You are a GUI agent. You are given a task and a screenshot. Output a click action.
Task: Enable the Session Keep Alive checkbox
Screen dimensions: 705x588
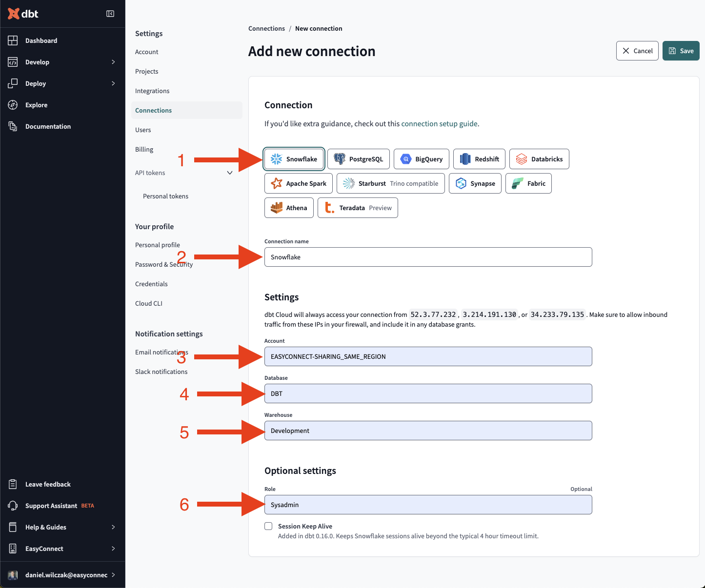tap(268, 526)
